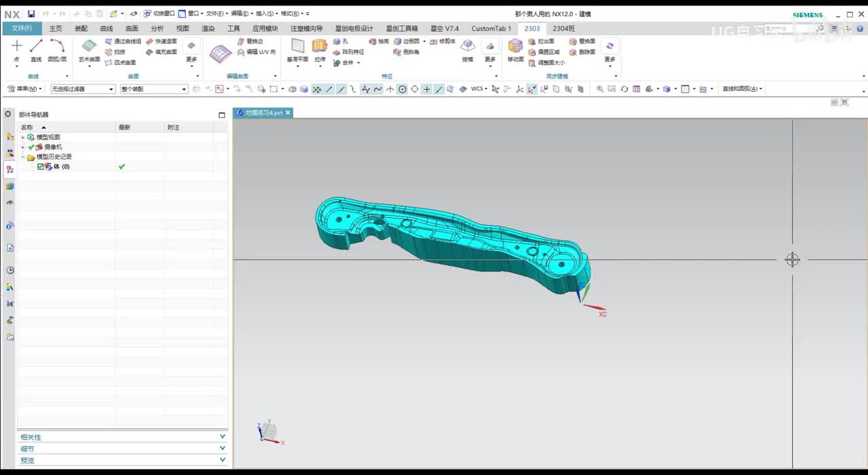Switch to the 主页 ribbon tab

click(x=56, y=28)
